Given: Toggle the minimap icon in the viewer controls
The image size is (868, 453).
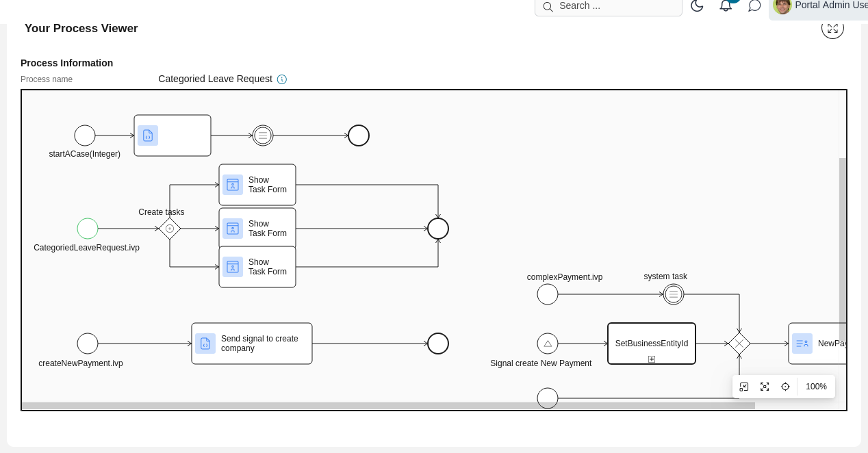Looking at the screenshot, I should point(744,387).
